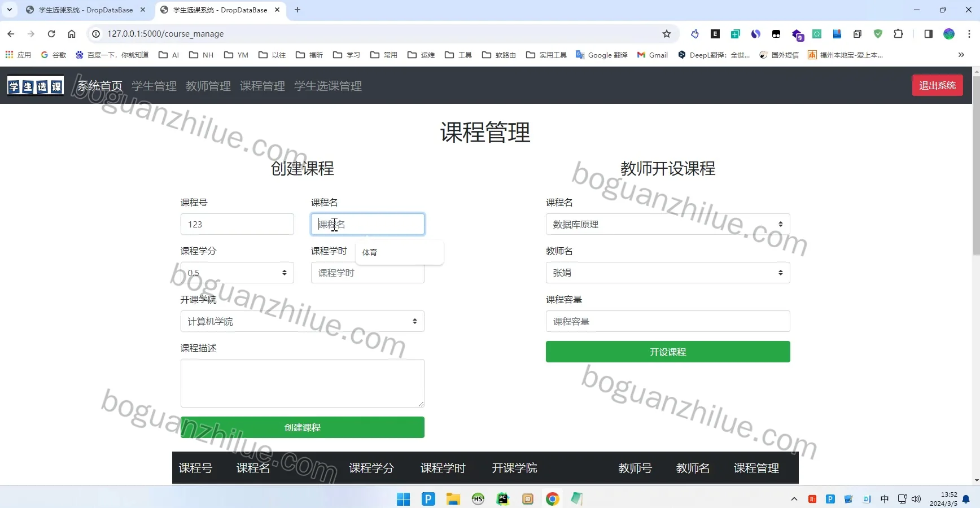The image size is (980, 508).
Task: Click the Chrome taskbar icon
Action: (552, 499)
